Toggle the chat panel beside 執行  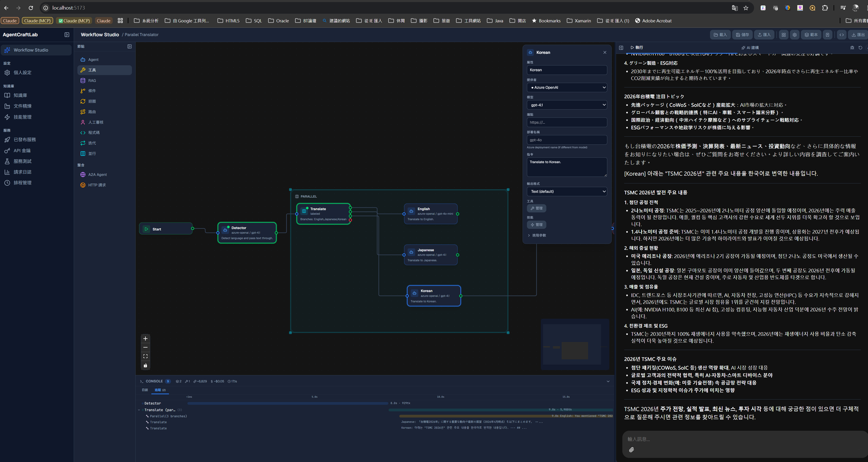click(x=621, y=48)
